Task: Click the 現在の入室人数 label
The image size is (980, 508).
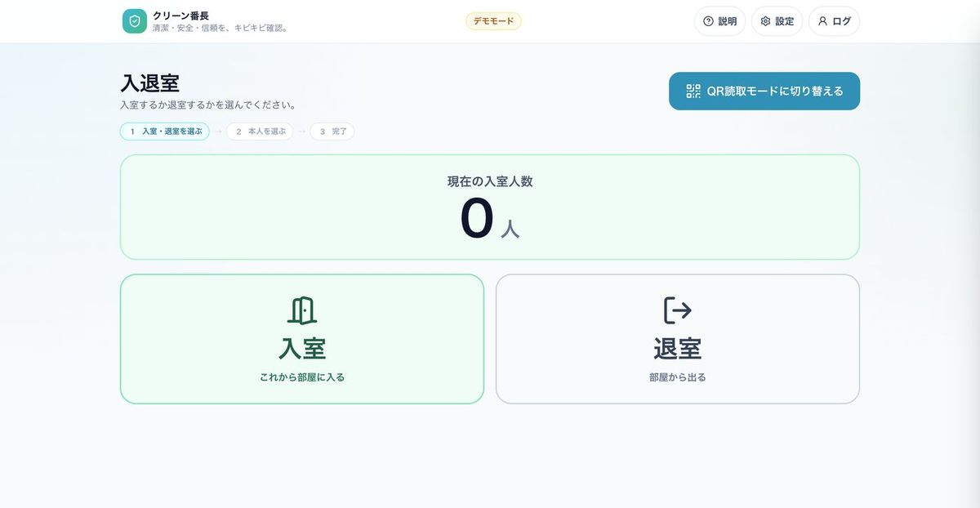Action: (x=490, y=181)
